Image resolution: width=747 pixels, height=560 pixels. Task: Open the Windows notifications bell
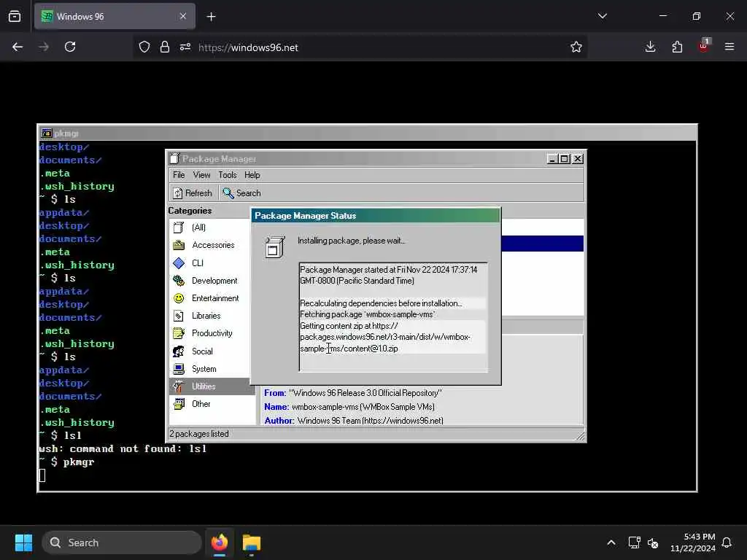click(727, 542)
